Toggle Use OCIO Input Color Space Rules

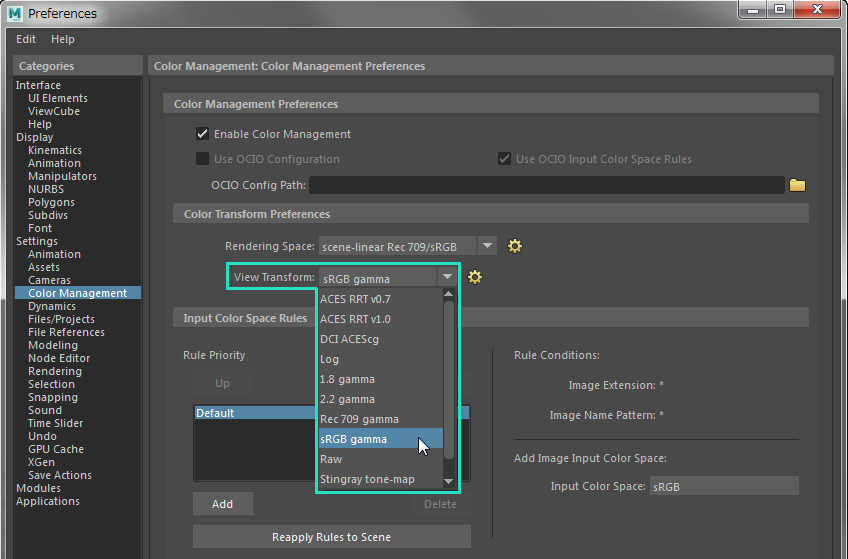[504, 158]
